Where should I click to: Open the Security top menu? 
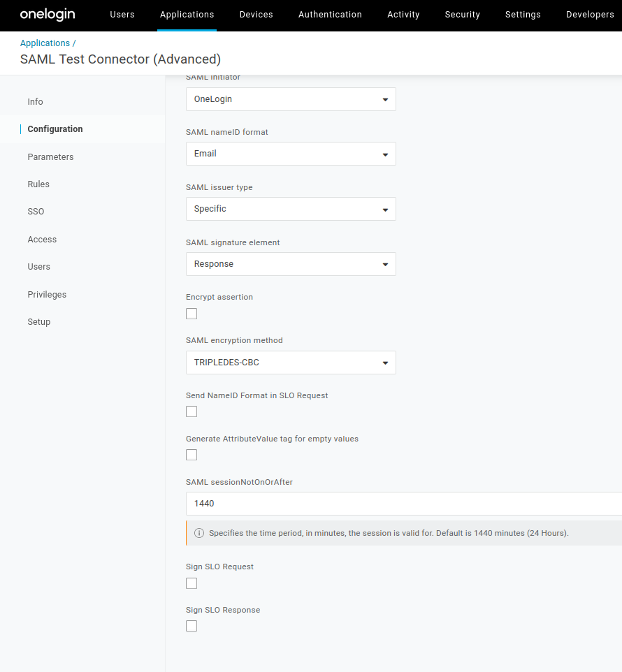[462, 15]
